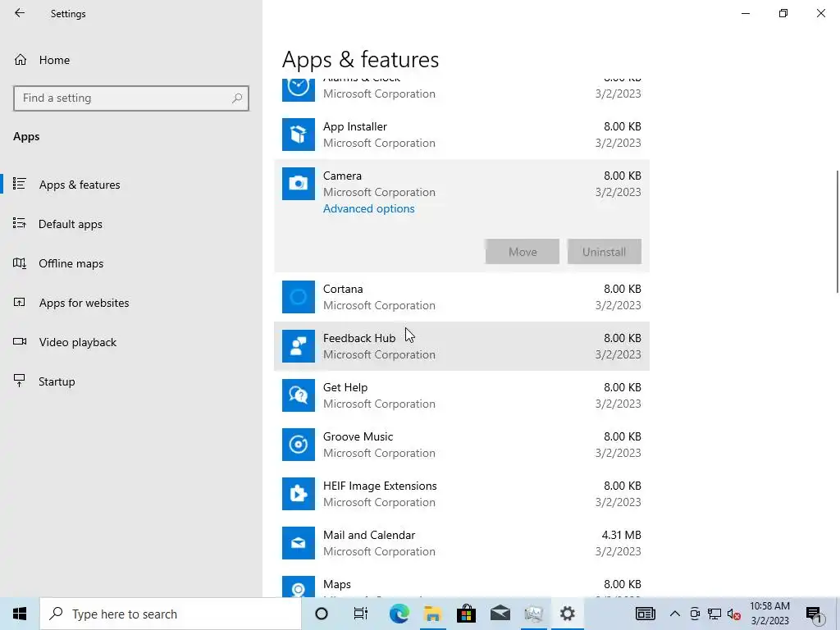This screenshot has width=840, height=630.
Task: Select the HEIF Image Extensions entry
Action: point(462,494)
